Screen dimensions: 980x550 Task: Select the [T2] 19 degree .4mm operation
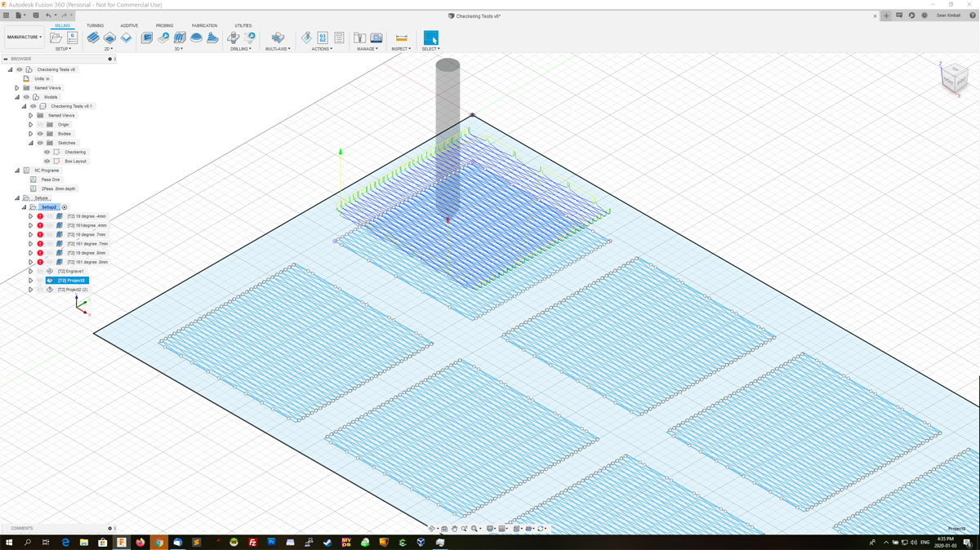(87, 216)
